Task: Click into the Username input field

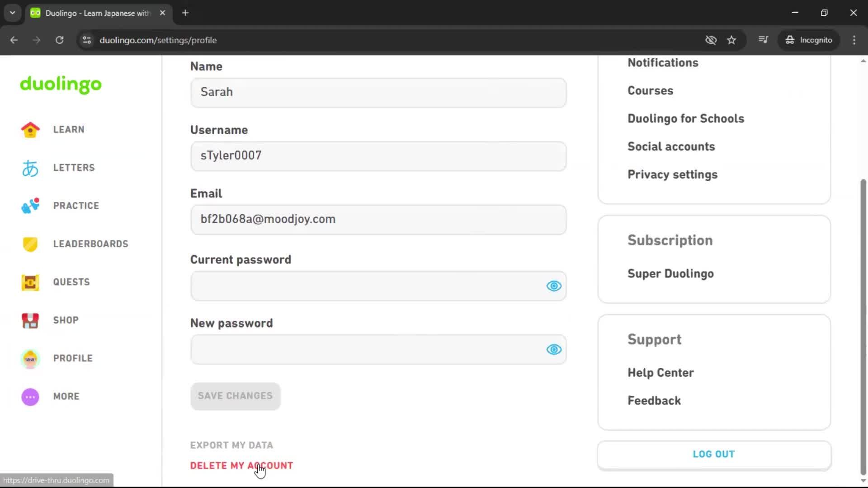Action: point(378,156)
